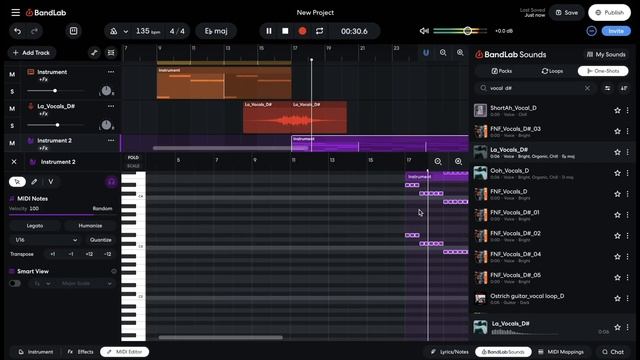Viewport: 640px width, 360px height.
Task: Click the Save button
Action: point(567,13)
